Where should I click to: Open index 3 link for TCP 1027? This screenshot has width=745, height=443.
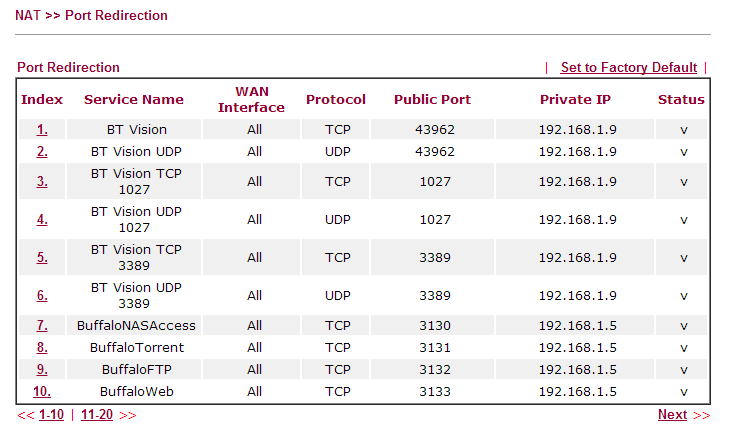point(42,182)
